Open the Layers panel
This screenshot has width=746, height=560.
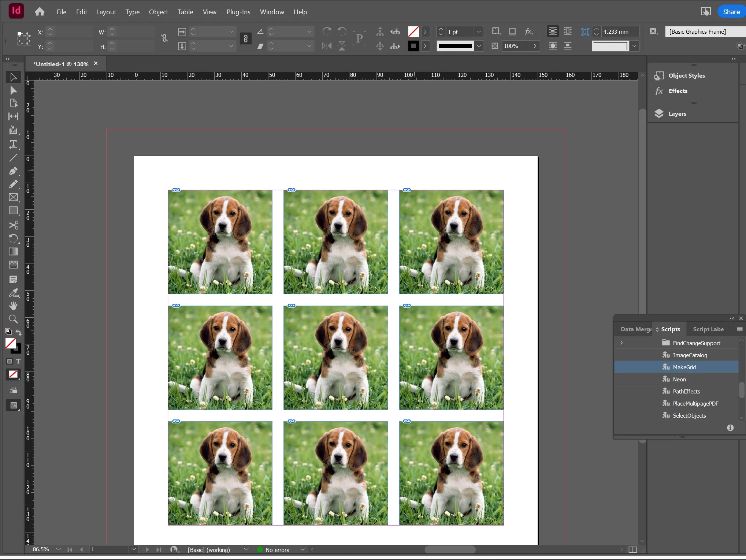click(x=677, y=114)
